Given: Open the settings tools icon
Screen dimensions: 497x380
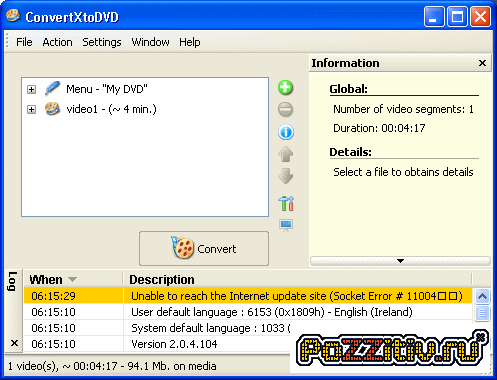Looking at the screenshot, I should tap(286, 203).
